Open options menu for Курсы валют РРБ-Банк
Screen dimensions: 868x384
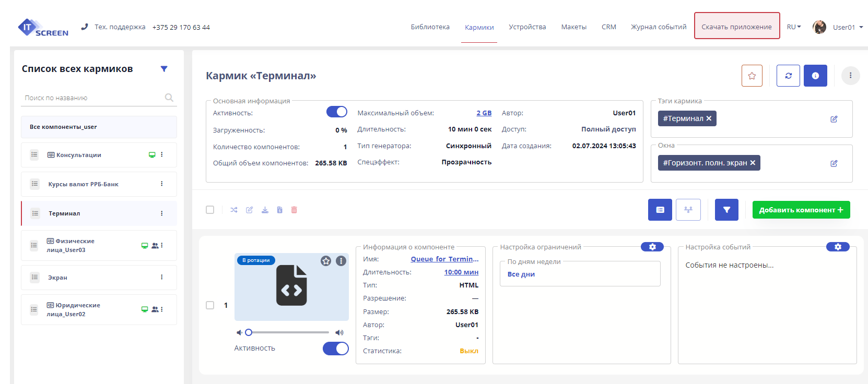162,184
